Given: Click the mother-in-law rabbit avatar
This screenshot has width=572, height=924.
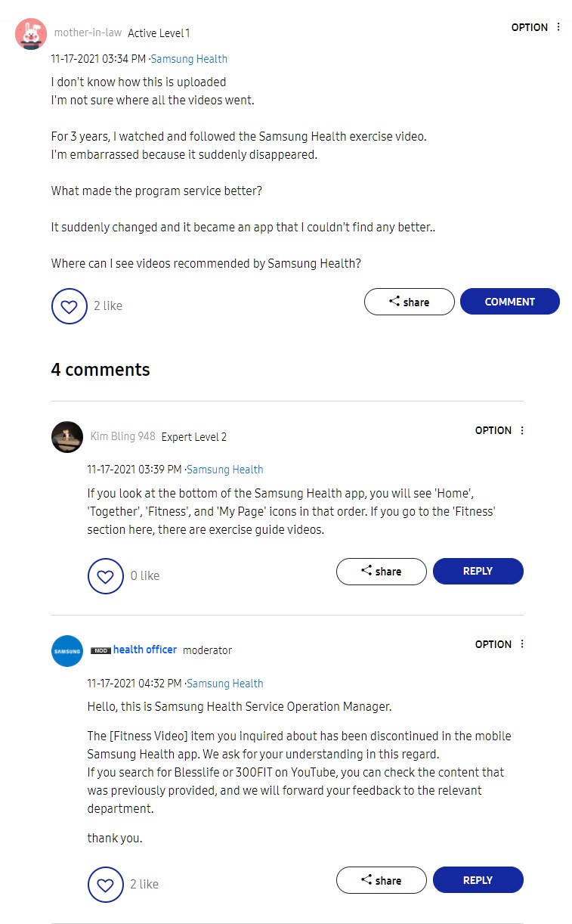Looking at the screenshot, I should coord(31,34).
